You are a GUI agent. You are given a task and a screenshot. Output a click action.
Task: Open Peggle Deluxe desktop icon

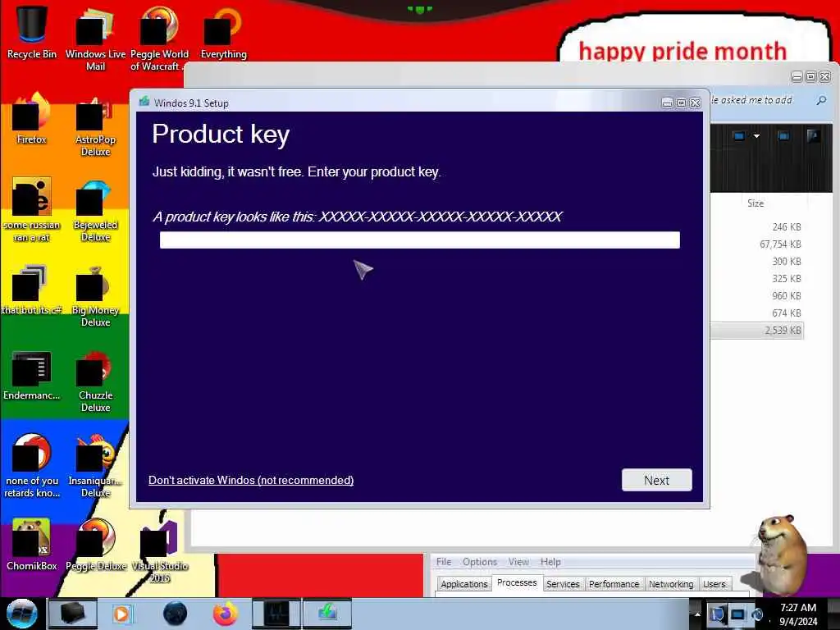[x=95, y=544]
